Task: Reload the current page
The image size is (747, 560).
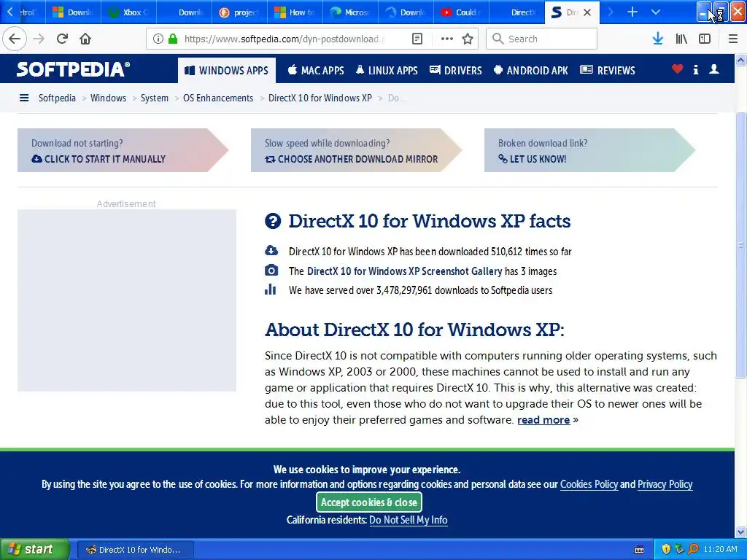Action: point(62,39)
